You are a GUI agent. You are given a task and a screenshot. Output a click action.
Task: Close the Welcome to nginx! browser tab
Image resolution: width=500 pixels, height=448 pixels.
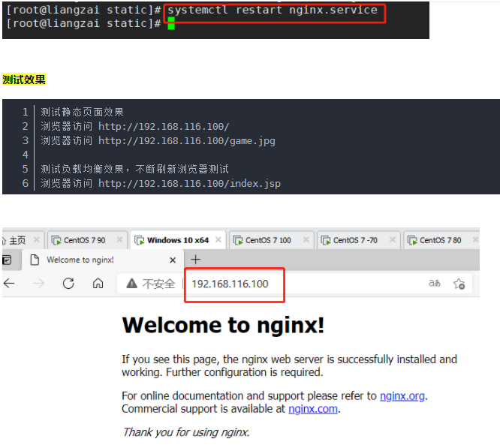tap(173, 260)
